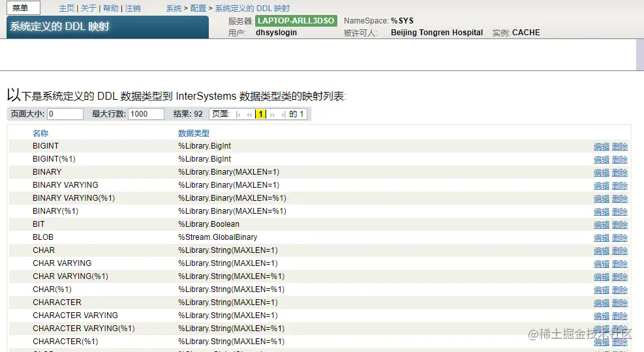The width and height of the screenshot is (644, 352).
Task: Delete the CHARACTER row
Action: pos(620,302)
